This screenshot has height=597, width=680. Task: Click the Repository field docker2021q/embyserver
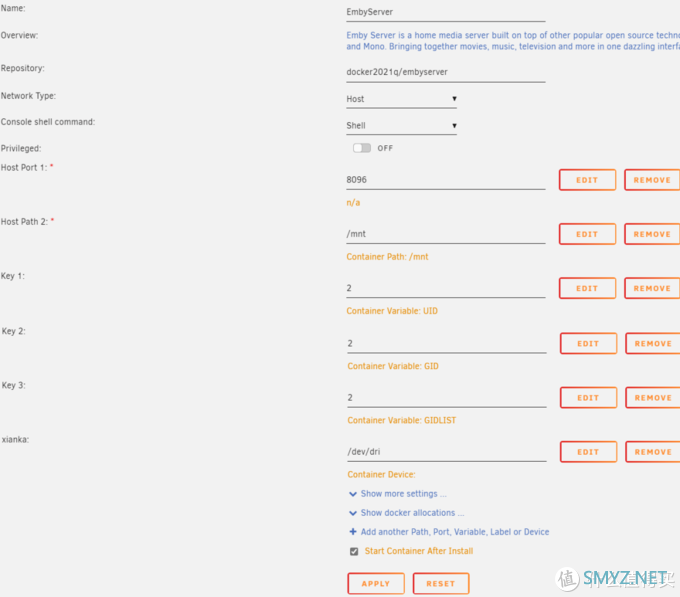(x=445, y=72)
